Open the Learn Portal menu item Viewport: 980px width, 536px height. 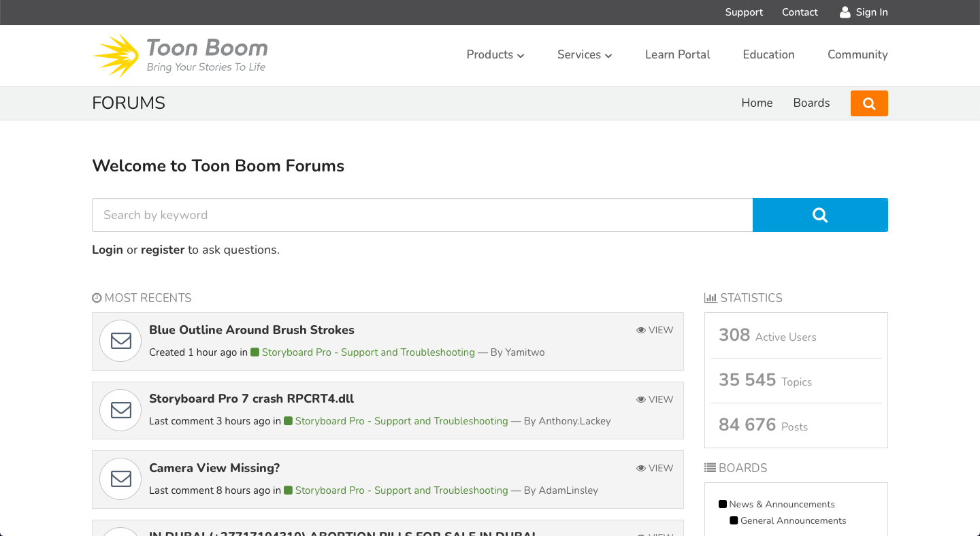(x=678, y=54)
